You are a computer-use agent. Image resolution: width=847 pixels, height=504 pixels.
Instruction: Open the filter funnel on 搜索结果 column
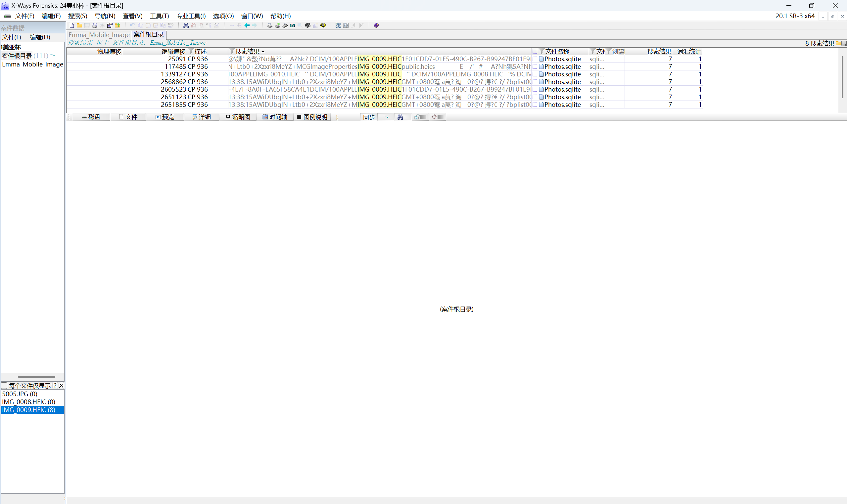[x=232, y=51]
